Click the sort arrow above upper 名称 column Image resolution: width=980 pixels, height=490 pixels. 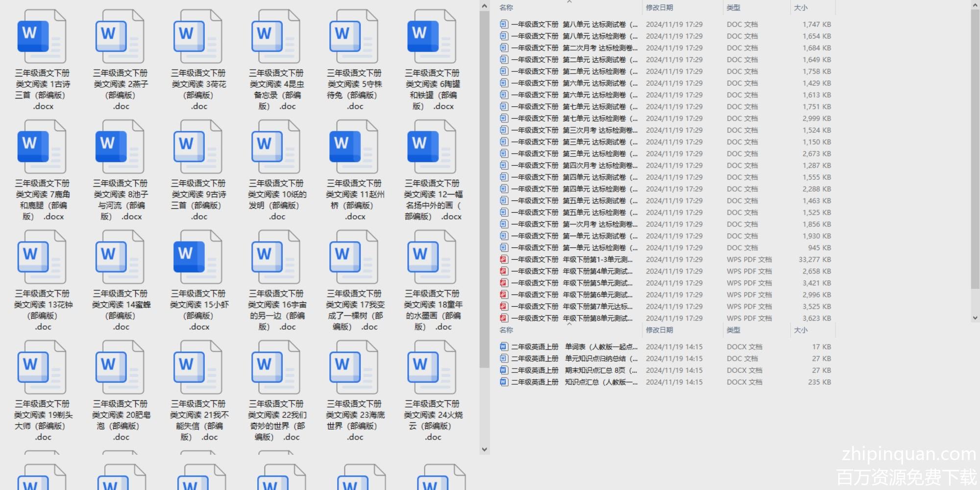569,2
